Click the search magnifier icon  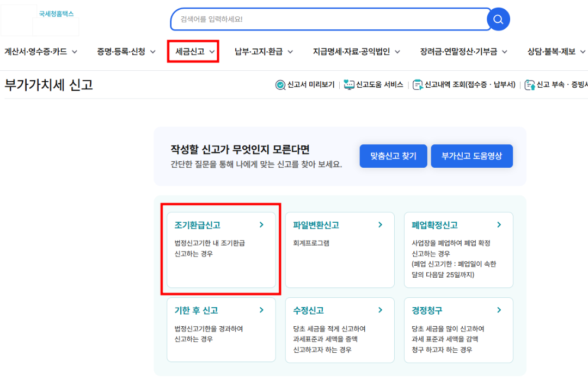[497, 19]
